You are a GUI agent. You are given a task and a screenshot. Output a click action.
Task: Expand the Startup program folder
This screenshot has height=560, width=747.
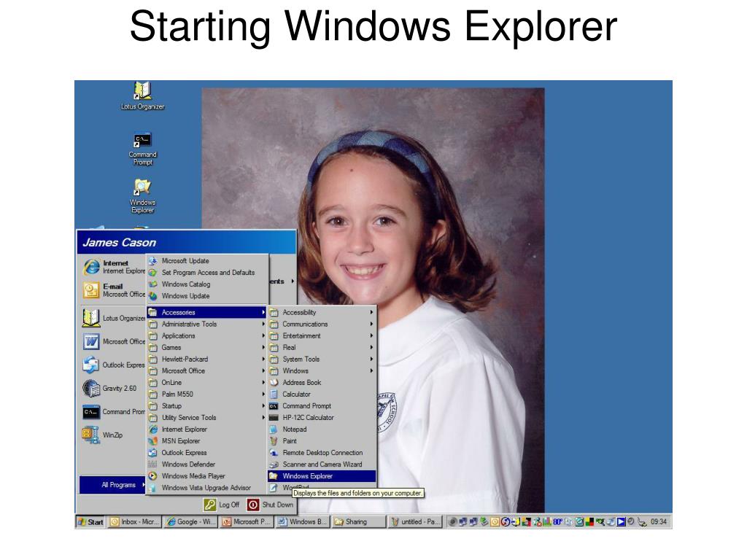pyautogui.click(x=206, y=405)
